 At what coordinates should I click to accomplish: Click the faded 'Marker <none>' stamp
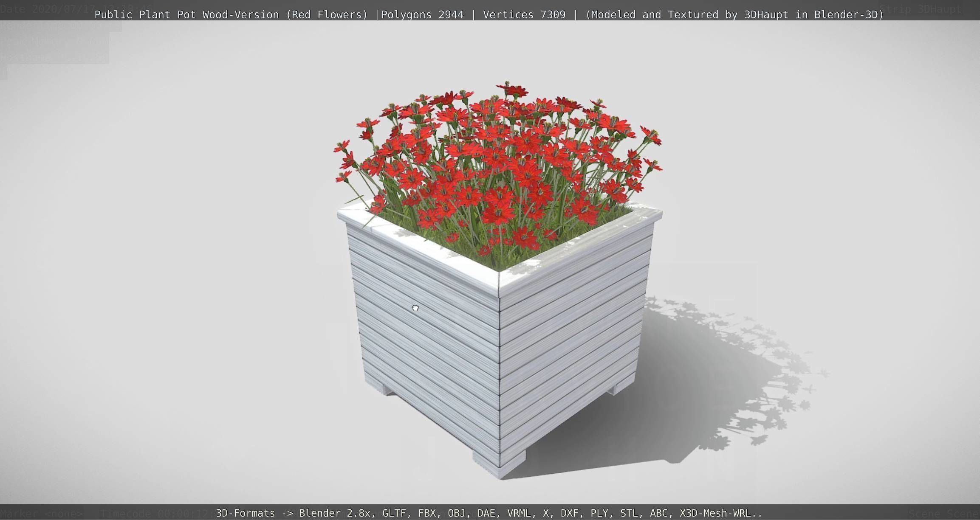coord(42,514)
